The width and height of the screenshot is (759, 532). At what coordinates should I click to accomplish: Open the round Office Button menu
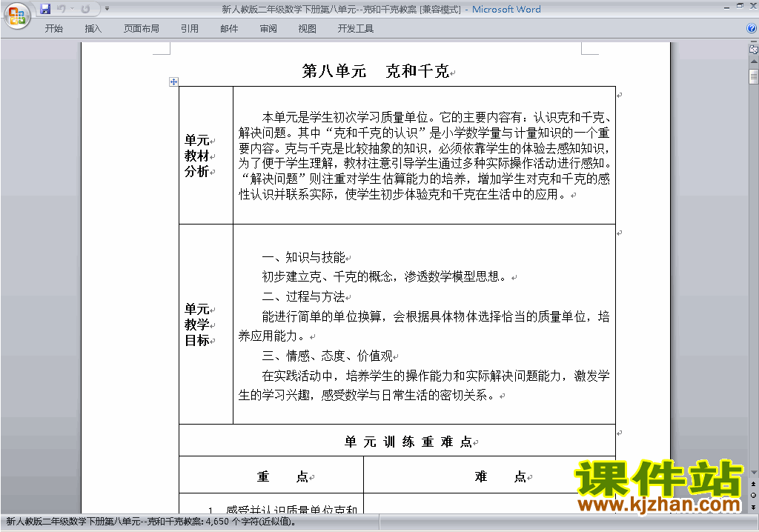click(16, 16)
